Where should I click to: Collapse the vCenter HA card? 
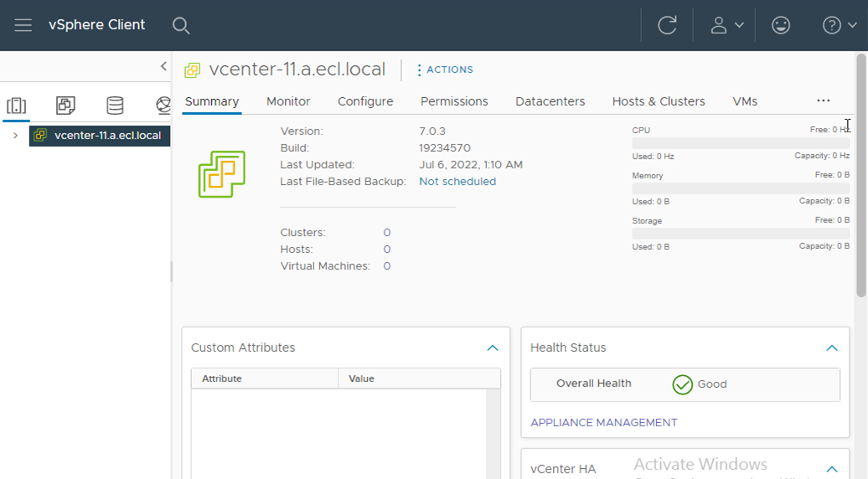831,469
